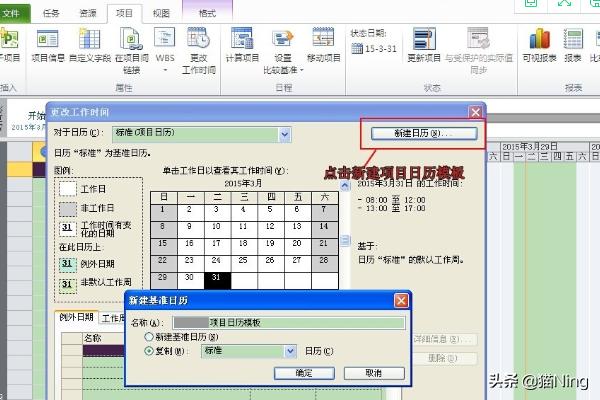600x400 pixels.
Task: Click the 名称 input field
Action: click(290, 322)
